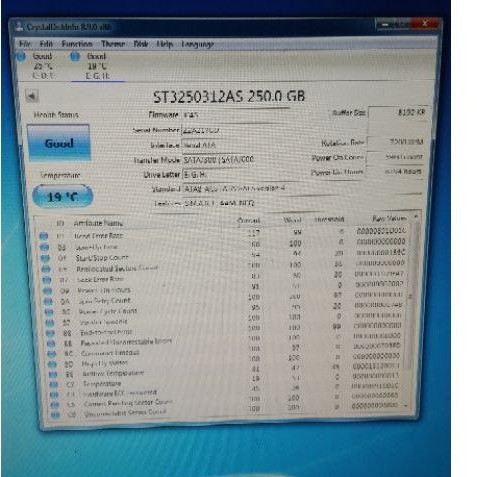Click the Features S.M.A.R.T. field
Screen dimensions: 477x477
pos(302,203)
